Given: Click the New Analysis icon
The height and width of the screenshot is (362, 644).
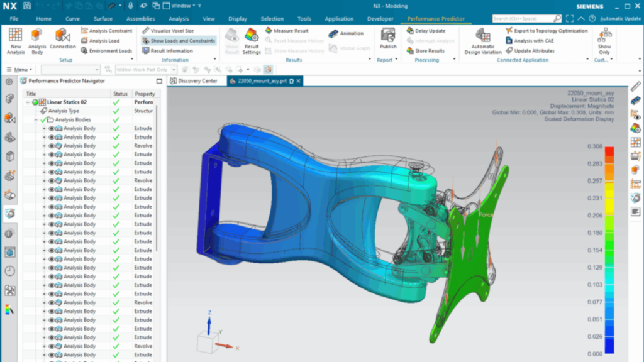Looking at the screenshot, I should click(16, 41).
